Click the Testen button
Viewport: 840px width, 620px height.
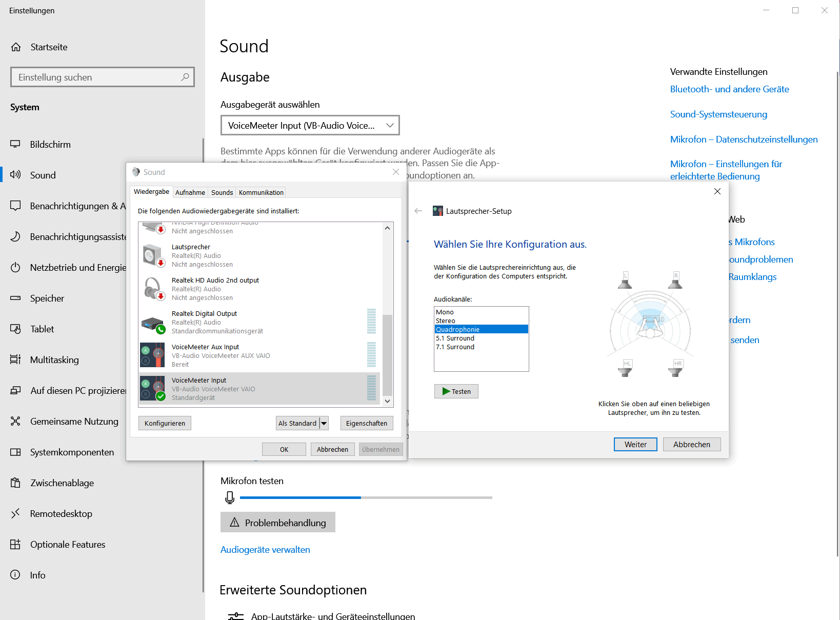pyautogui.click(x=456, y=391)
